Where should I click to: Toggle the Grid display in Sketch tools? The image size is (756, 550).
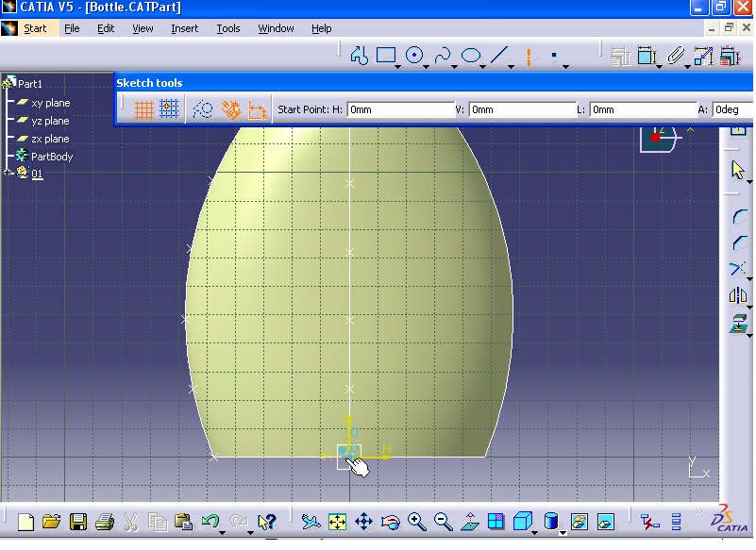(143, 109)
